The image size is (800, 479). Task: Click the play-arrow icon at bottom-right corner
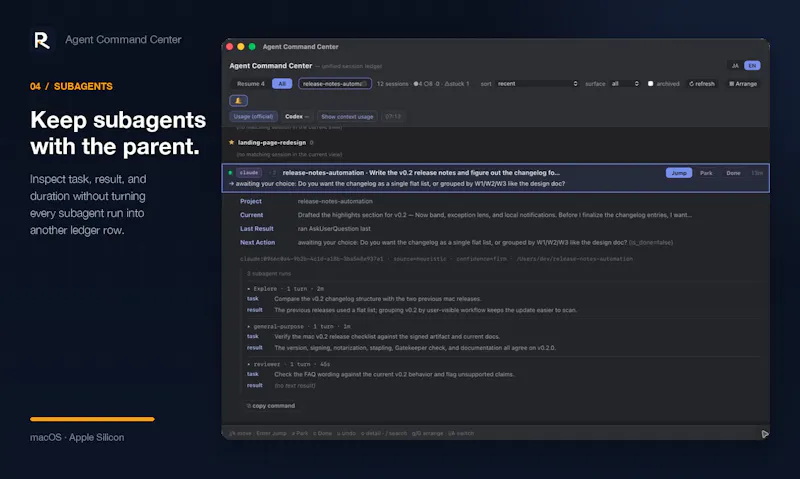765,434
